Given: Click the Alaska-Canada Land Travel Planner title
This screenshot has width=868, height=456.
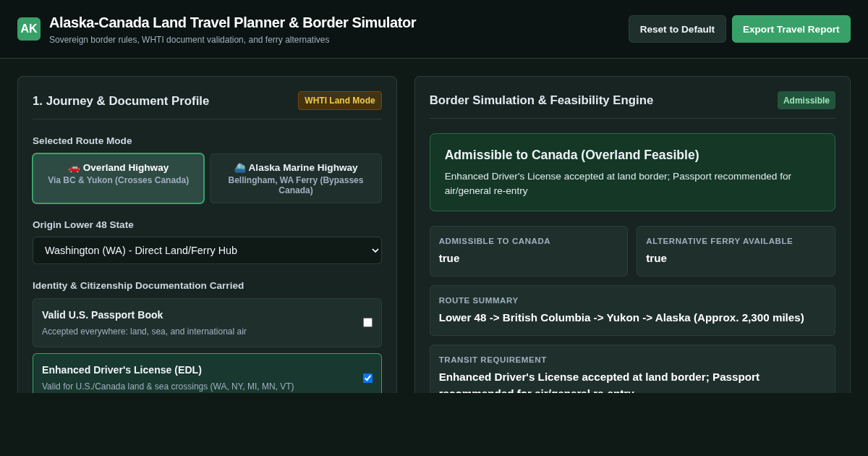Looking at the screenshot, I should click(x=232, y=22).
